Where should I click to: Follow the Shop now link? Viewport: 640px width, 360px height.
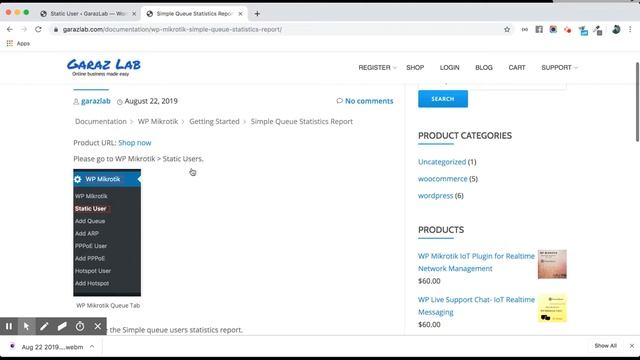135,142
